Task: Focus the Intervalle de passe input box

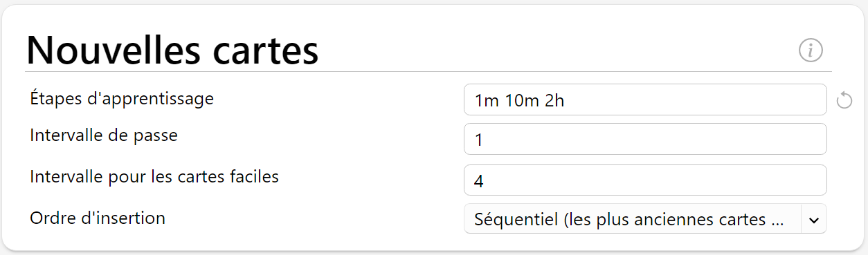Action: (x=645, y=139)
